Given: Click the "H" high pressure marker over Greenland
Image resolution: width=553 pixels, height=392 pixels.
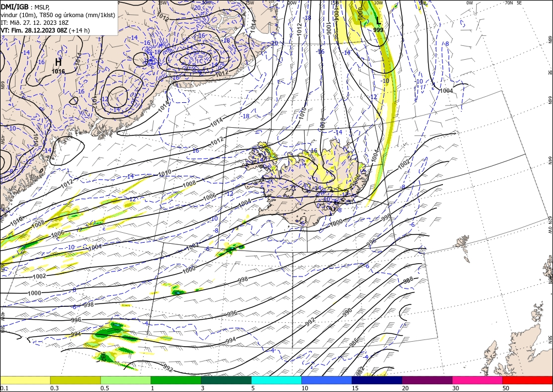Looking at the screenshot, I should pyautogui.click(x=58, y=62).
